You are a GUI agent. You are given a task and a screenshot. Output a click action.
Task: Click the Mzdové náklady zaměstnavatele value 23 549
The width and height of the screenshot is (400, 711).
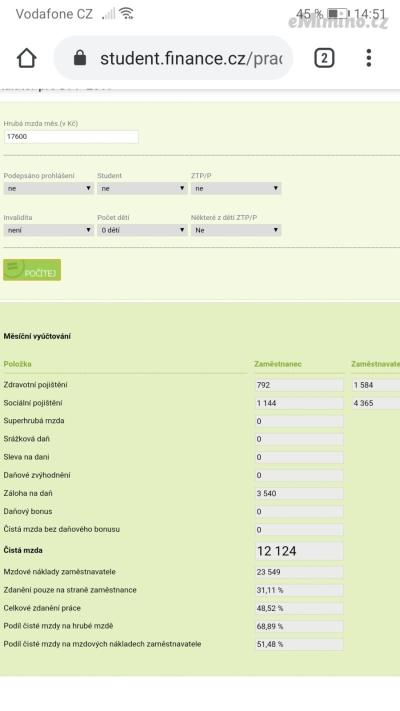pyautogui.click(x=299, y=572)
